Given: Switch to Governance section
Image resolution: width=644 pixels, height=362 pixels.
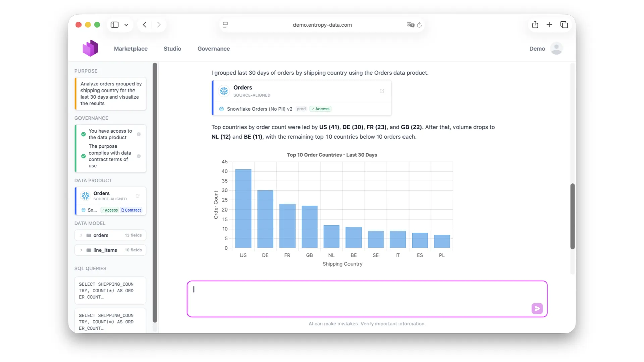Looking at the screenshot, I should coord(213,49).
